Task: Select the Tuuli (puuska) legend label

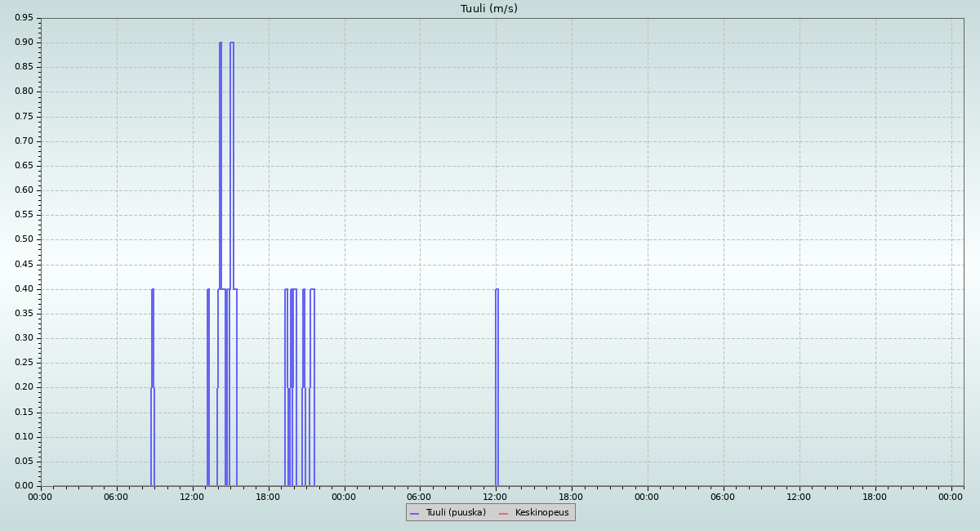Action: coord(456,513)
